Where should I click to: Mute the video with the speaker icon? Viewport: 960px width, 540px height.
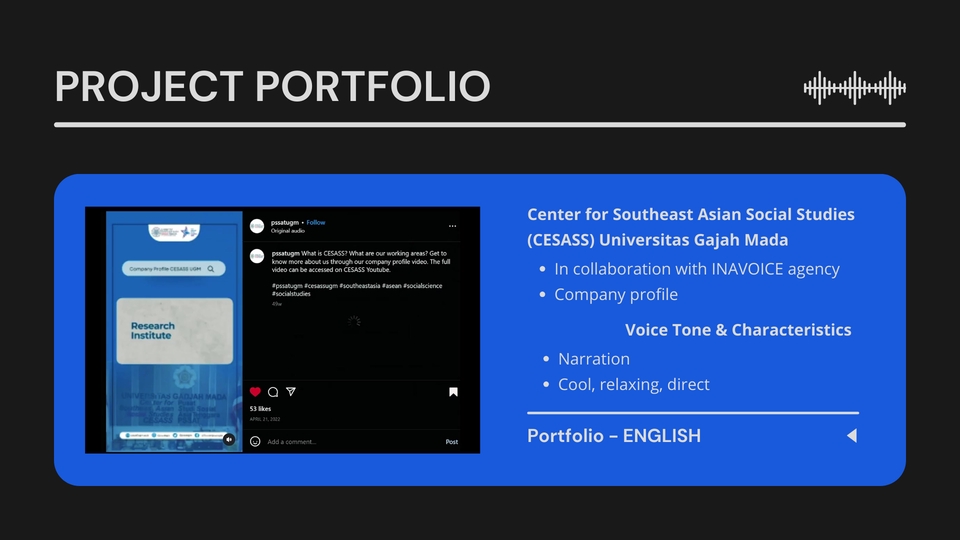point(228,439)
